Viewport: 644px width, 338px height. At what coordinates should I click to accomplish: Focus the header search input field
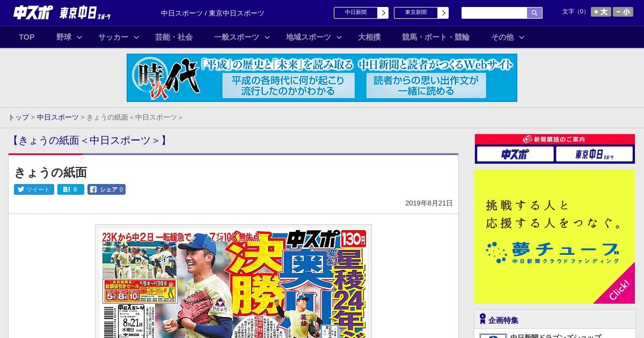494,13
